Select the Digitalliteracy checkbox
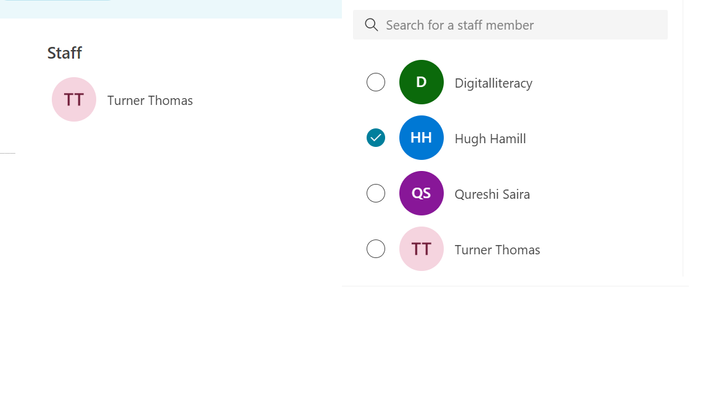This screenshot has height=400, width=711. tap(376, 82)
